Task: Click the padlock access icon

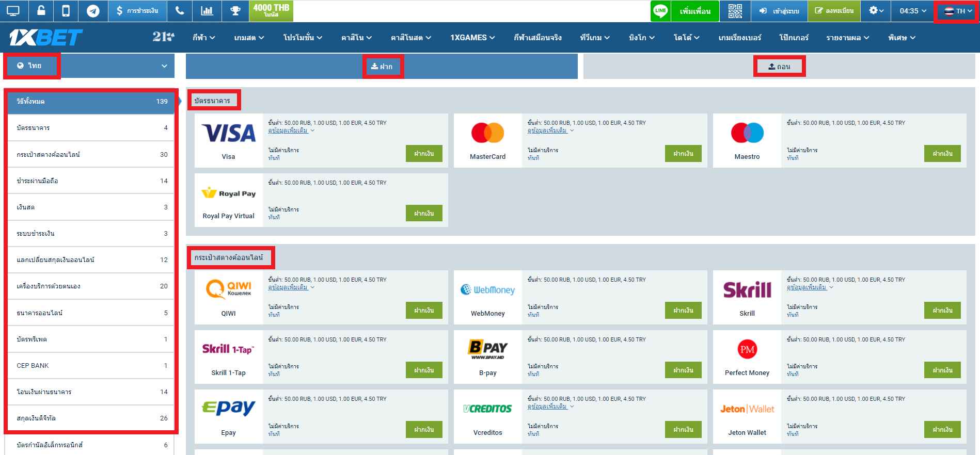Action: (x=40, y=11)
